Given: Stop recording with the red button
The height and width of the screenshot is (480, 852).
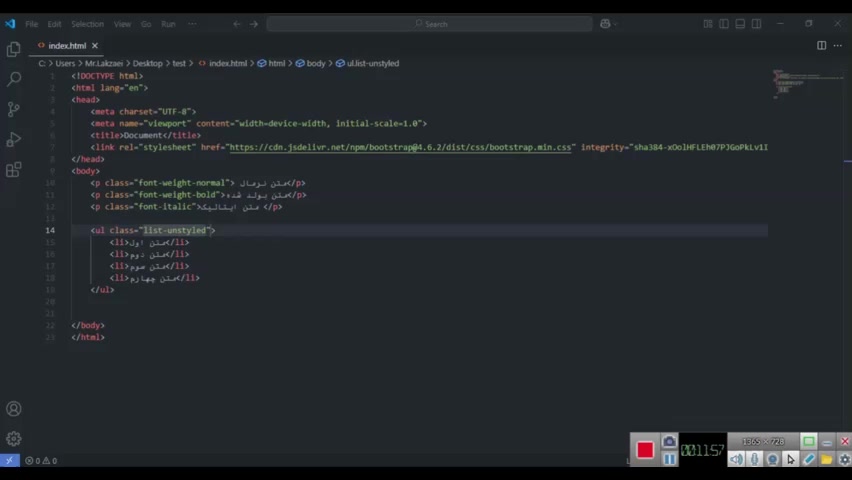Looking at the screenshot, I should pos(645,450).
